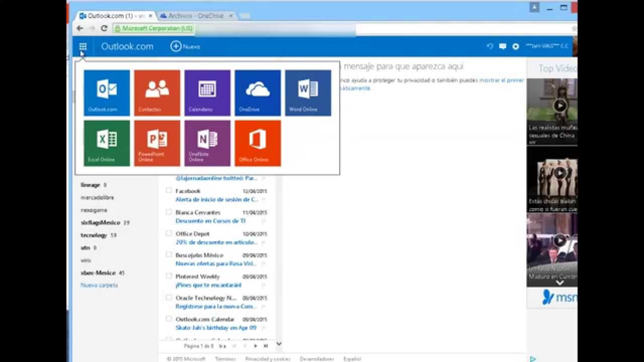The image size is (644, 362).
Task: Go to previous page of messages
Action: (245, 346)
